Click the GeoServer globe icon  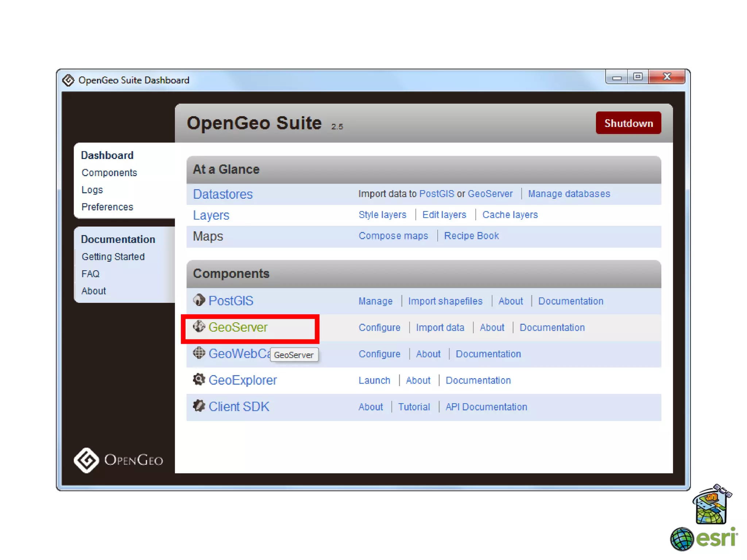(199, 326)
